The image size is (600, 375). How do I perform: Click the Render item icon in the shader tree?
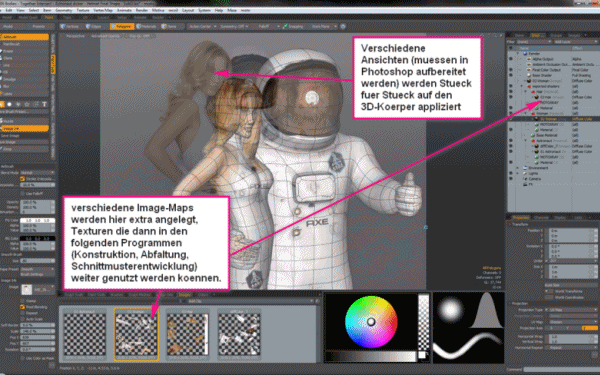click(x=525, y=54)
